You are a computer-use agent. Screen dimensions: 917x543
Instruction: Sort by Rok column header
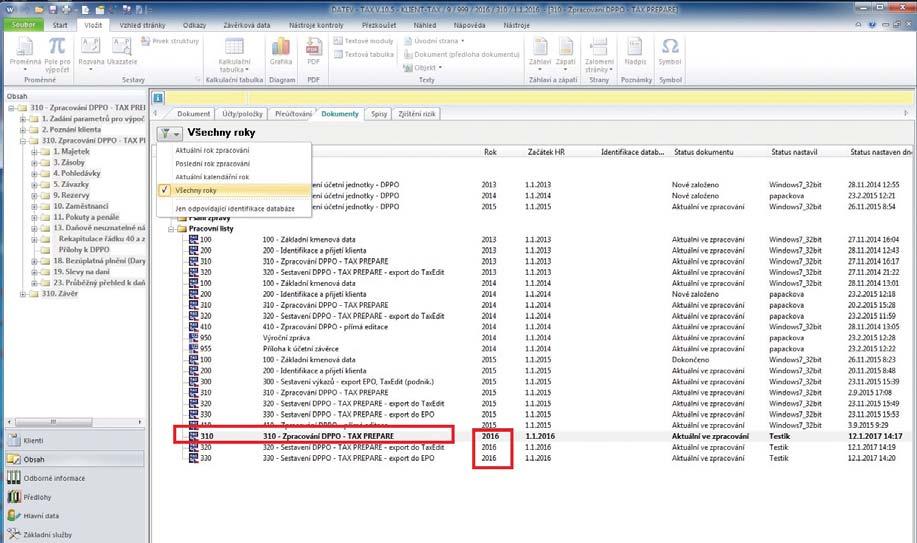click(490, 152)
